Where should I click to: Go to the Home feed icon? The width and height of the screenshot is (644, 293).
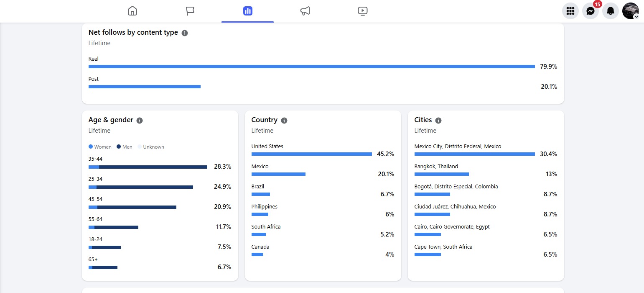click(x=132, y=11)
